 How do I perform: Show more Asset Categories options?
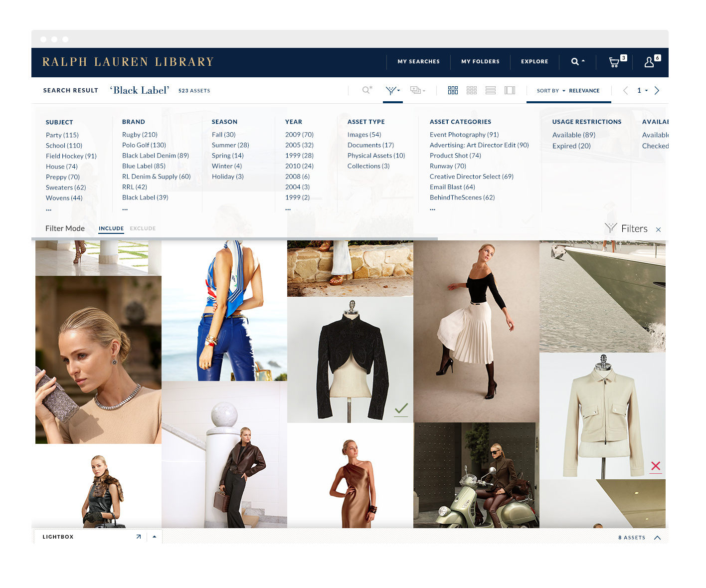[433, 209]
